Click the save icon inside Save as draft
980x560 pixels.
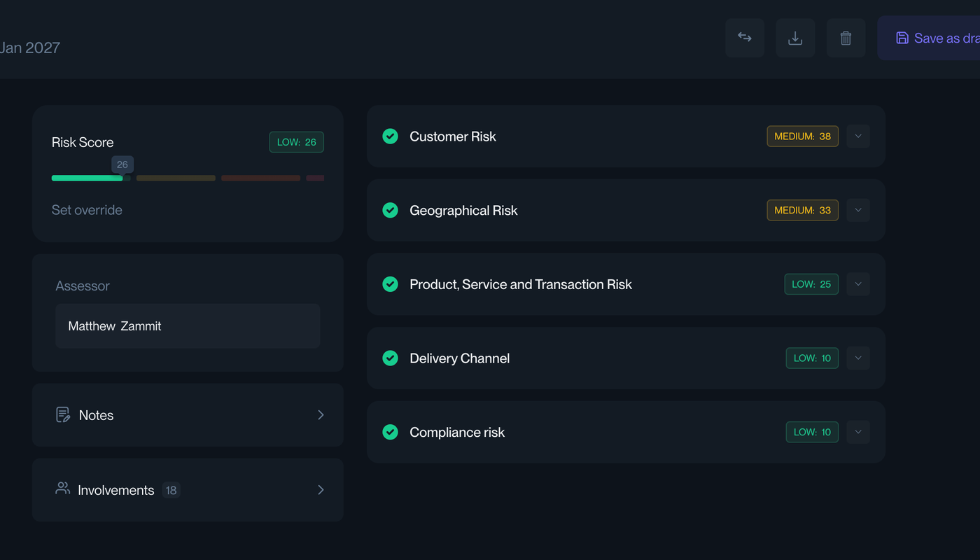coord(903,38)
